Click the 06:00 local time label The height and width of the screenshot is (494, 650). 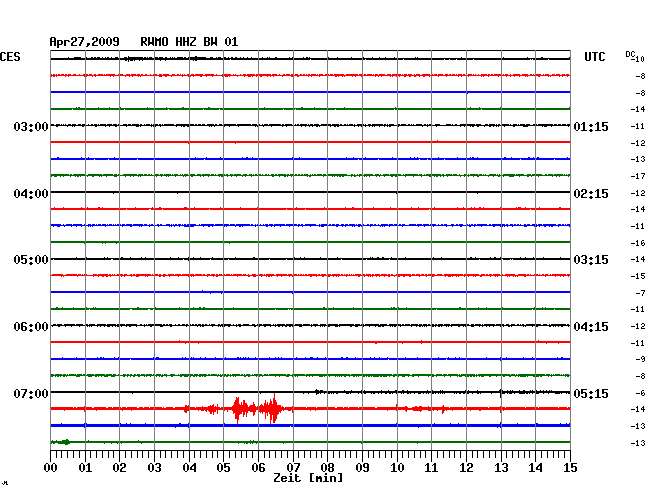31,327
